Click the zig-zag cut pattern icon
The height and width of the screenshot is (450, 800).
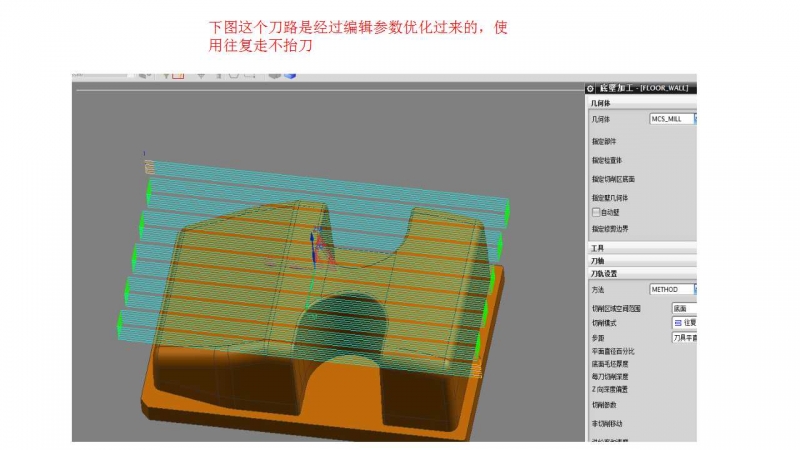[677, 323]
